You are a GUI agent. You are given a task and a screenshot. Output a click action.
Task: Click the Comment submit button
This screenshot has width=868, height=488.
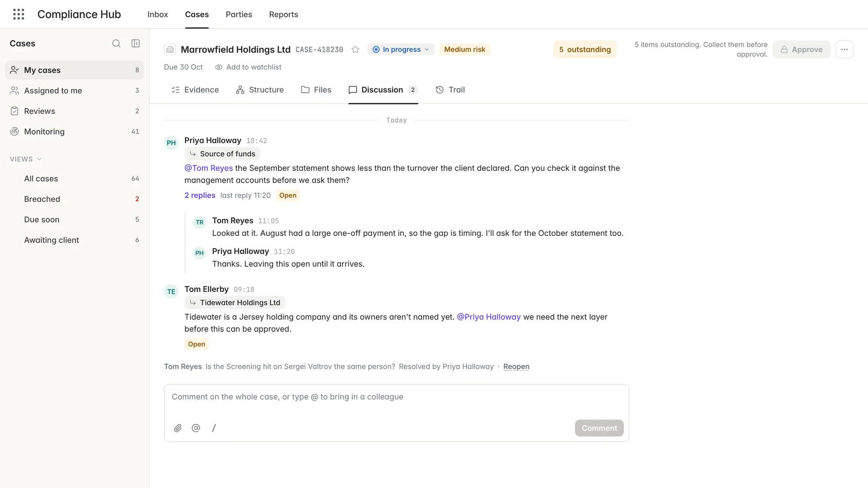click(599, 428)
